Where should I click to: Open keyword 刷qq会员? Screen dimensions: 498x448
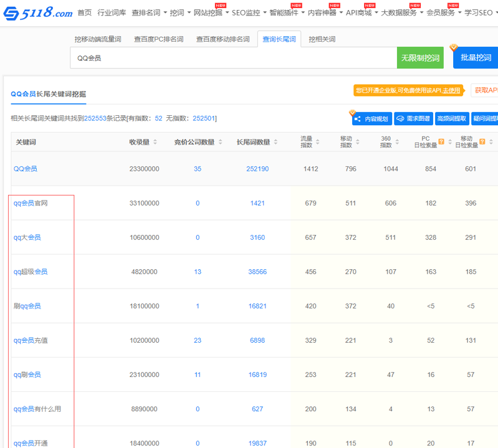tap(27, 306)
